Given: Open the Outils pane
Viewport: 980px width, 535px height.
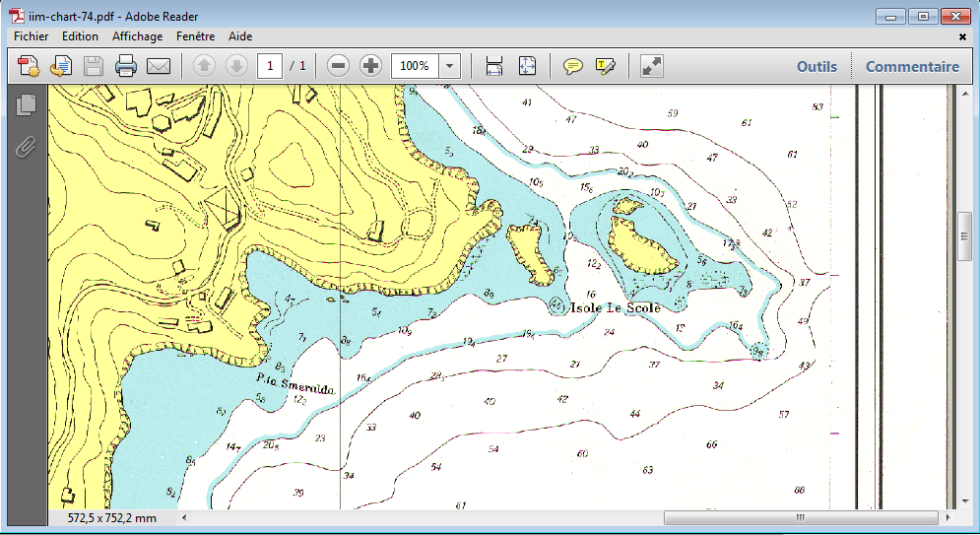Looking at the screenshot, I should click(817, 67).
